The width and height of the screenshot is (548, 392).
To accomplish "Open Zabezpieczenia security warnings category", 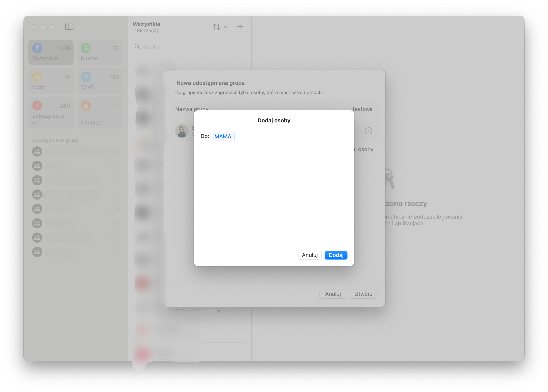I will pyautogui.click(x=51, y=113).
